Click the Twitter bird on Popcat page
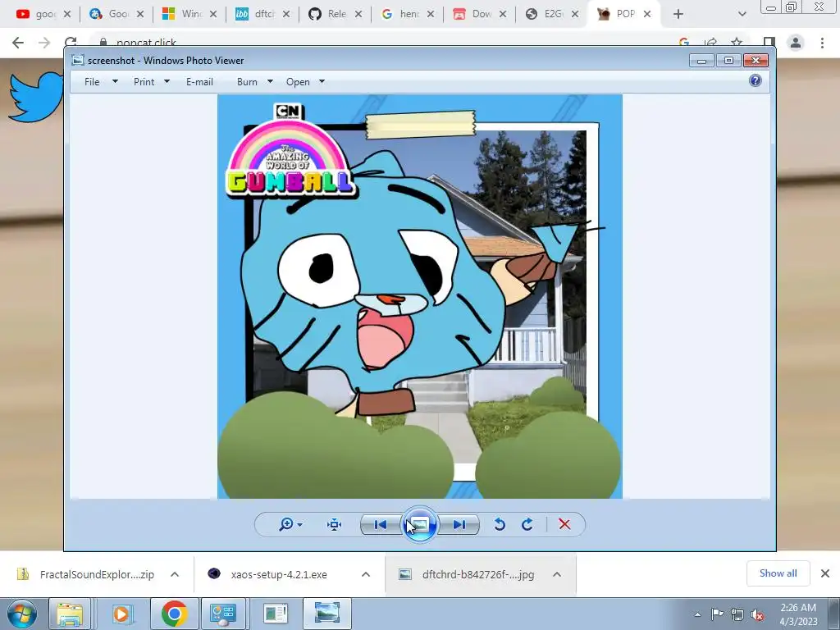Screen dimensions: 840x630 pos(36,97)
